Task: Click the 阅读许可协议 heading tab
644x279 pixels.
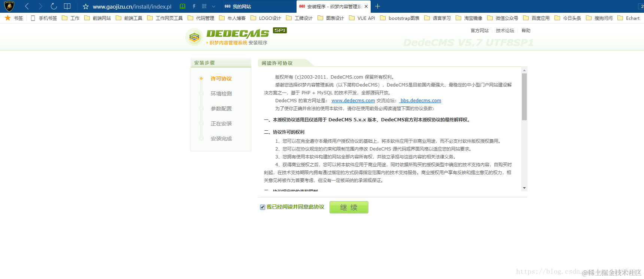Action: click(277, 63)
